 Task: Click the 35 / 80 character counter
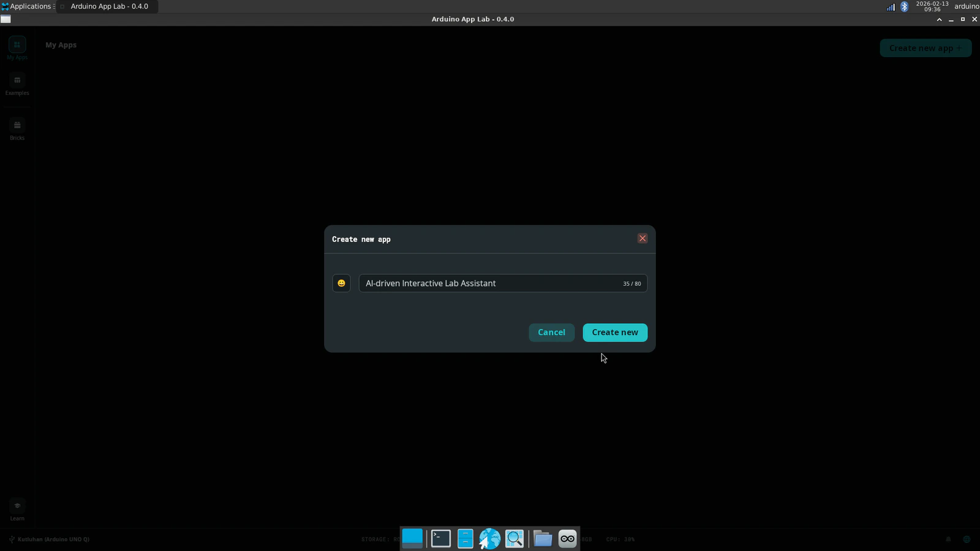(x=632, y=283)
